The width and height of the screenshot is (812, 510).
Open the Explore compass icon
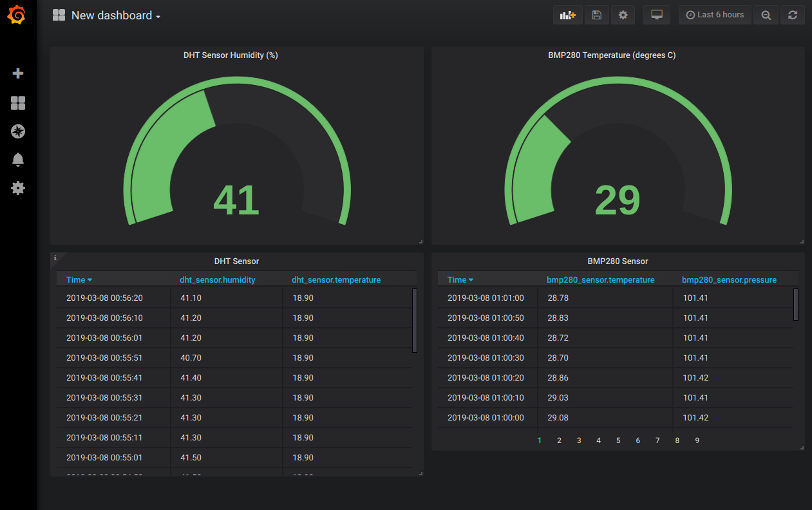pos(18,131)
